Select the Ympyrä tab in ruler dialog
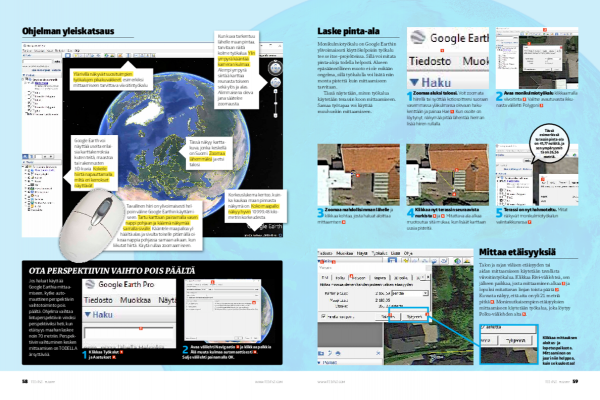 (x=380, y=277)
